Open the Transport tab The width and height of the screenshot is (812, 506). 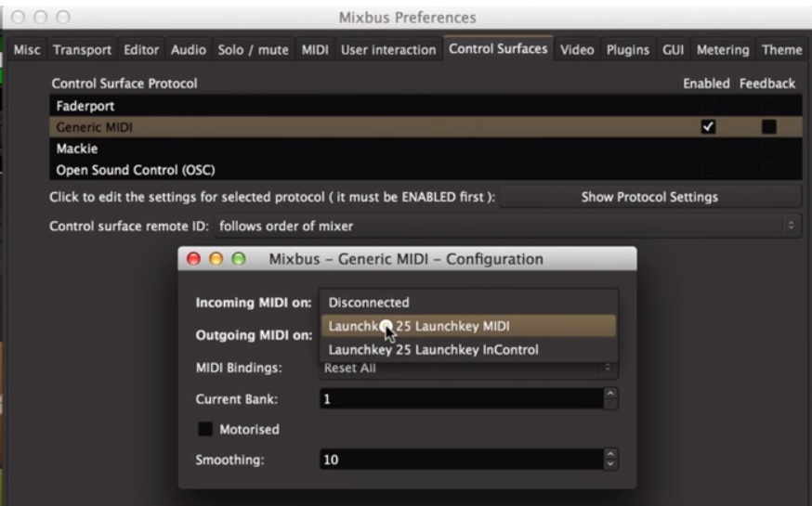(x=82, y=49)
